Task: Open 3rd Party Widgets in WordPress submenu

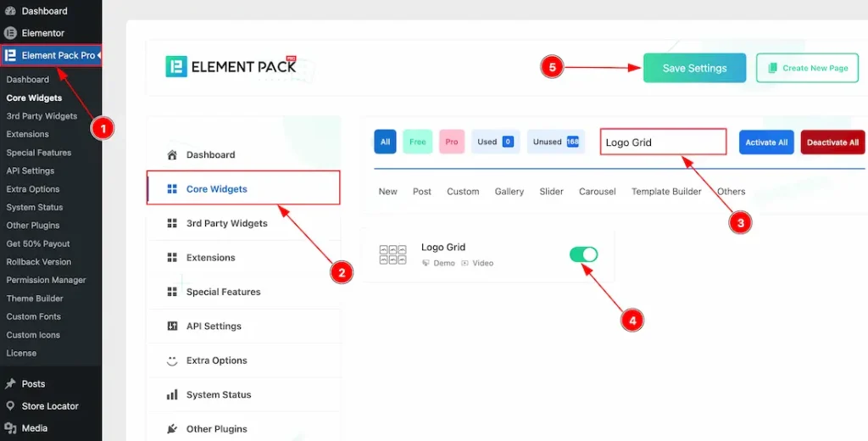Action: tap(42, 116)
